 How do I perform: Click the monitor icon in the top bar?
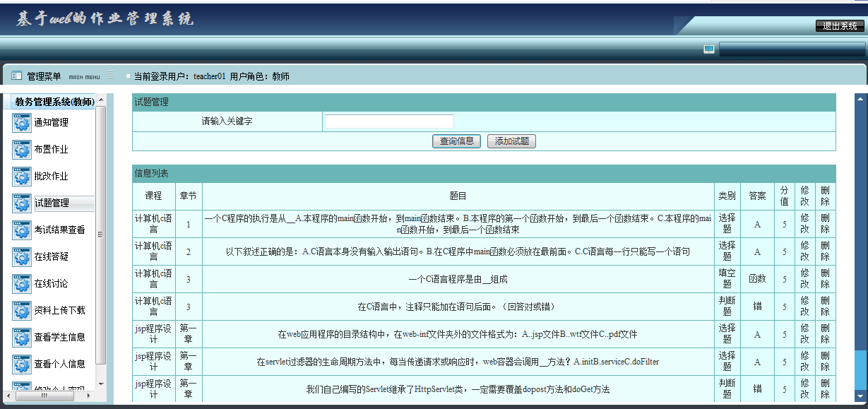709,49
